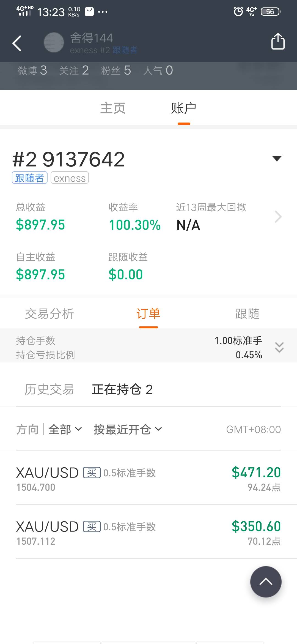The width and height of the screenshot is (297, 644).
Task: Expand position details double chevron
Action: tap(279, 347)
